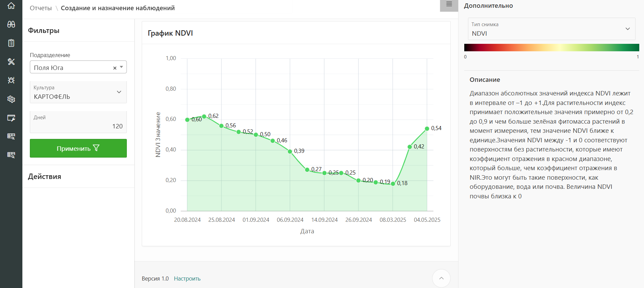This screenshot has height=288, width=644.
Task: Open the binoculars observations icon
Action: coord(11,24)
